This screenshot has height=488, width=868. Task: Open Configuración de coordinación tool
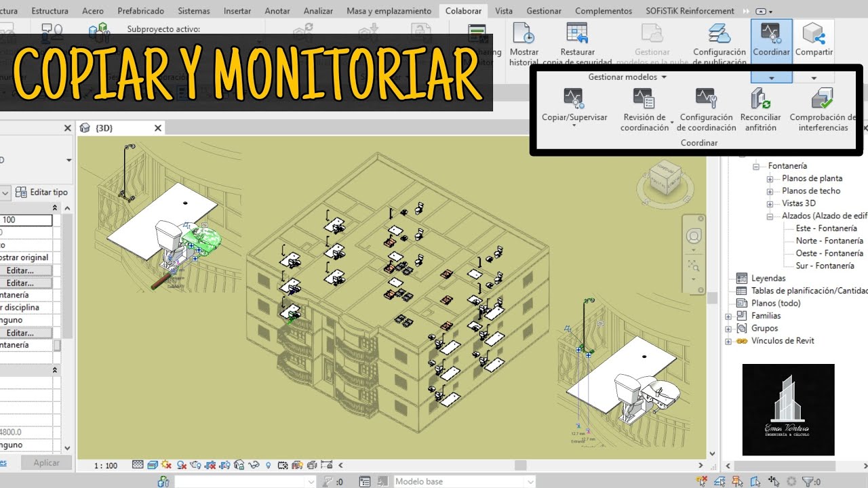[x=706, y=110]
